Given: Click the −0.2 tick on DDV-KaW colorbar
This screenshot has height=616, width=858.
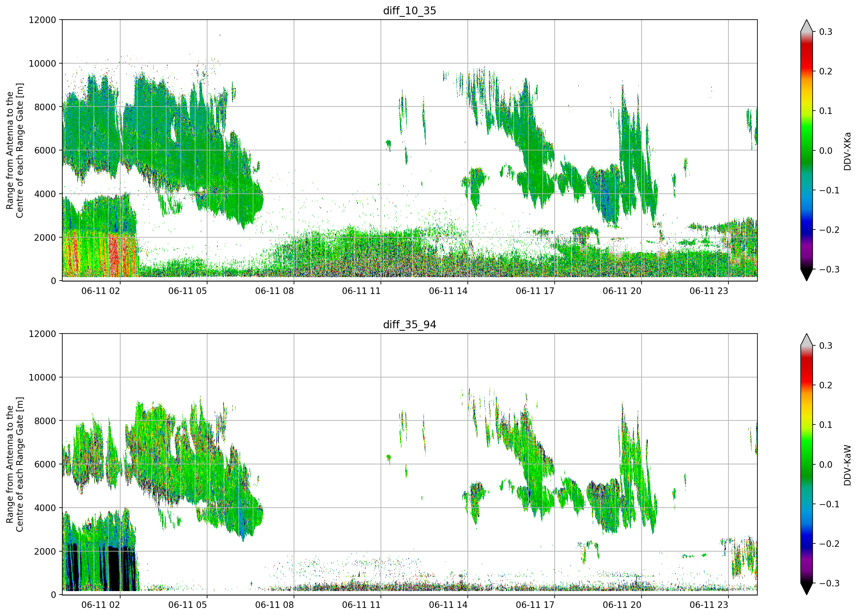Looking at the screenshot, I should [829, 544].
